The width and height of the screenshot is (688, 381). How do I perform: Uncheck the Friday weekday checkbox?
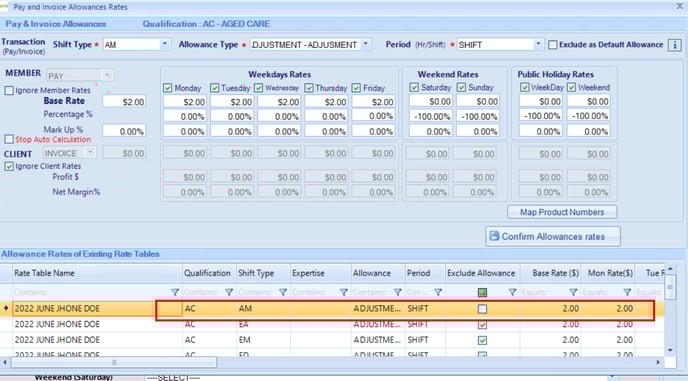[x=356, y=88]
